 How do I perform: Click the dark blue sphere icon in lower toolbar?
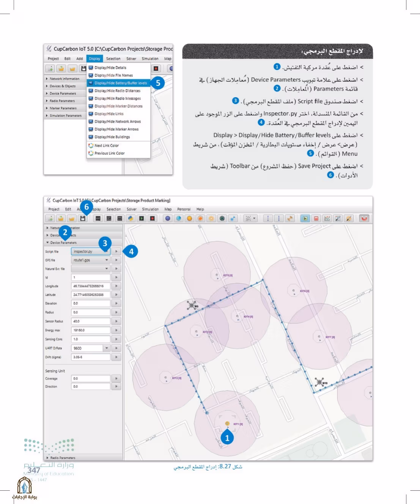pos(168,218)
